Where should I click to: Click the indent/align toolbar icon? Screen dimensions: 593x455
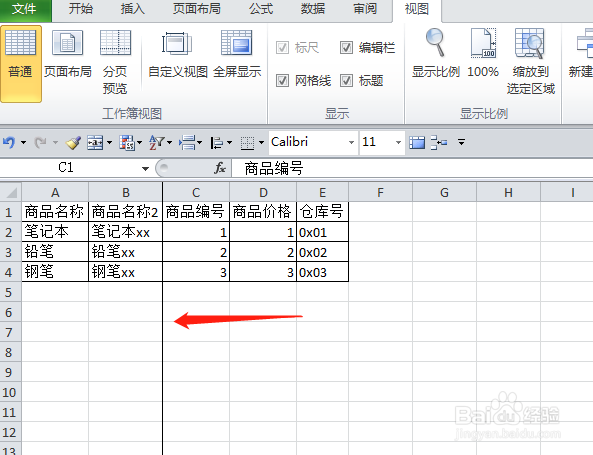(217, 143)
